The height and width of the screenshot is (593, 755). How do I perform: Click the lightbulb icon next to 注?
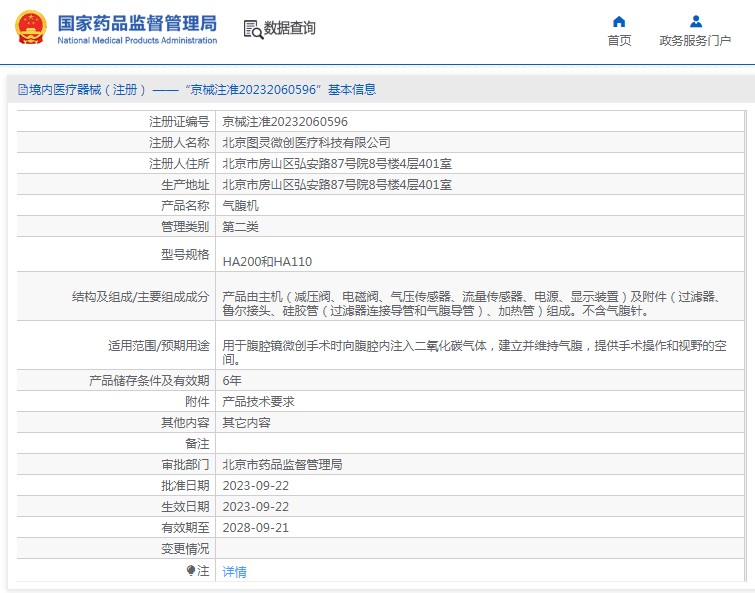coord(191,570)
